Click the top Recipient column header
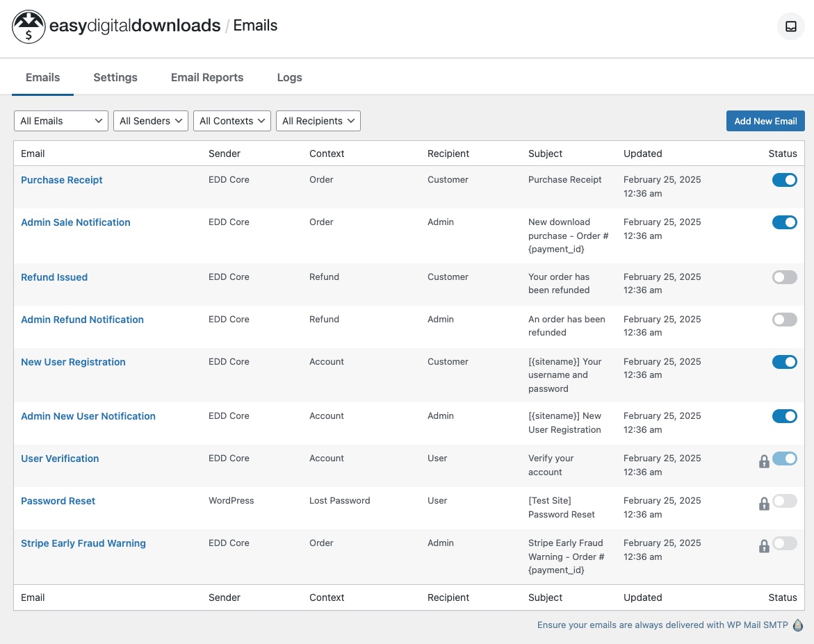The width and height of the screenshot is (814, 644). point(448,154)
